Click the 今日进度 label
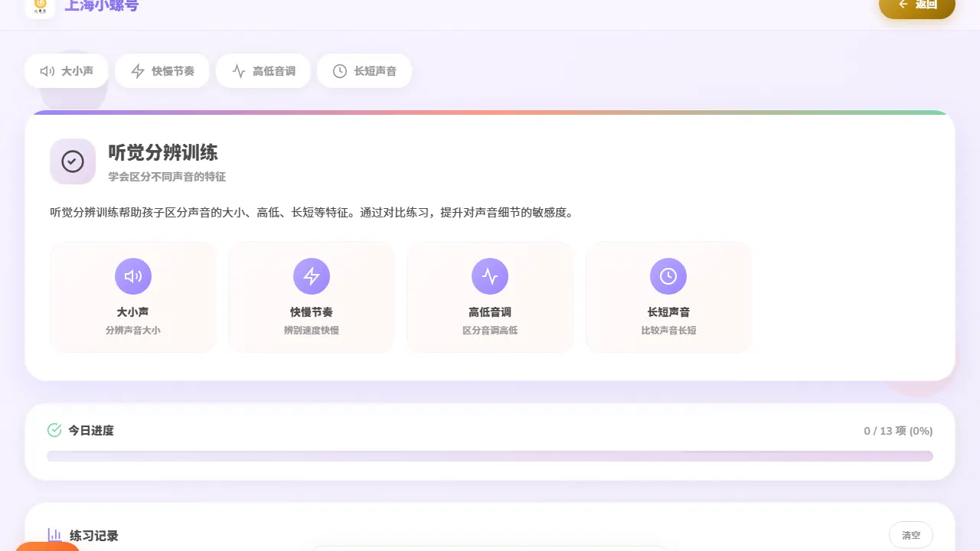The width and height of the screenshot is (980, 551). pyautogui.click(x=91, y=431)
